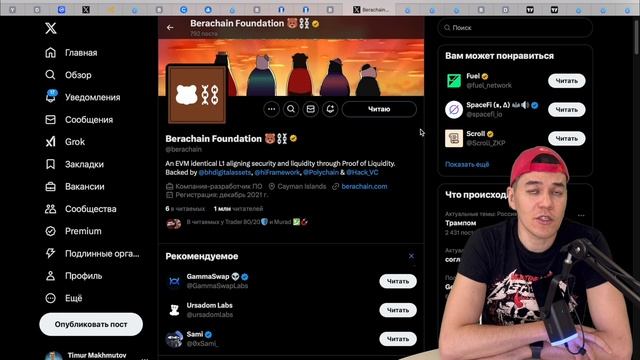
Task: Click the bookmark icon beside Закладки
Action: [50, 164]
